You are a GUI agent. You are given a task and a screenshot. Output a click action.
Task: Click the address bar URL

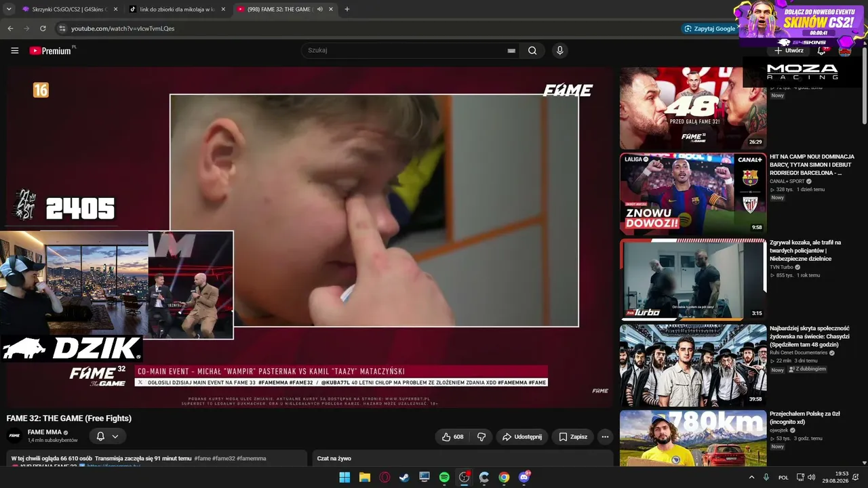[x=123, y=28]
